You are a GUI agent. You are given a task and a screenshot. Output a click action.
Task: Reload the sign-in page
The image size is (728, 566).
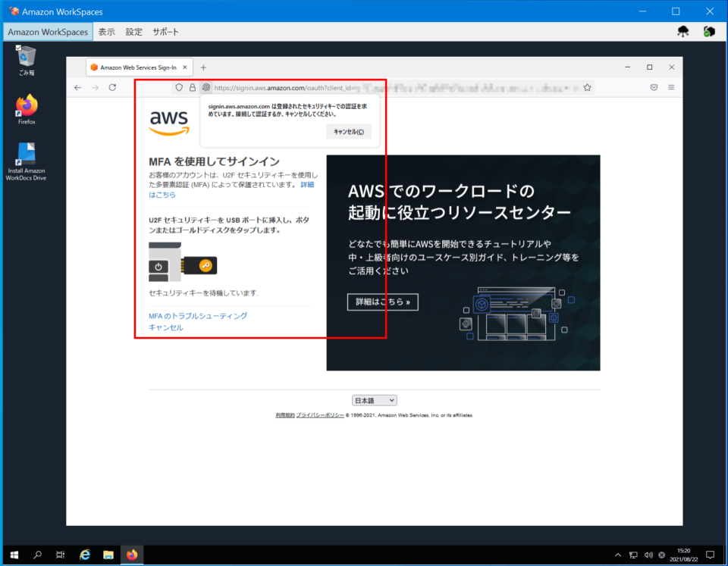[x=111, y=87]
